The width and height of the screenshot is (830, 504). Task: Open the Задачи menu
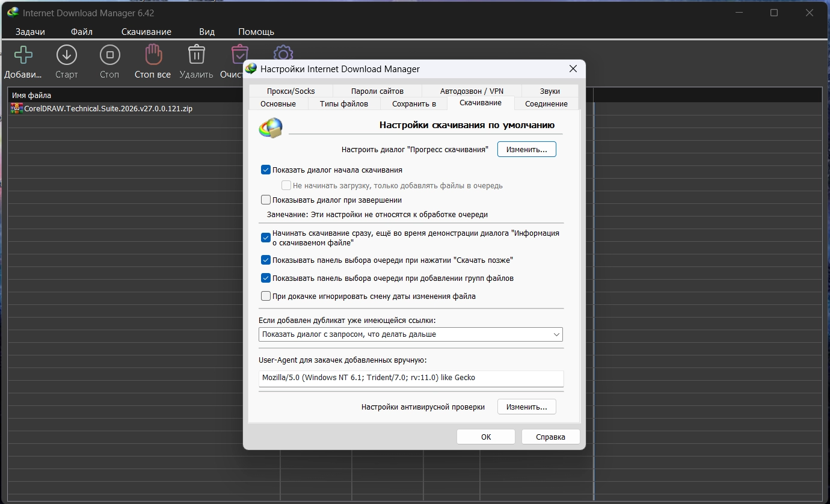point(30,32)
